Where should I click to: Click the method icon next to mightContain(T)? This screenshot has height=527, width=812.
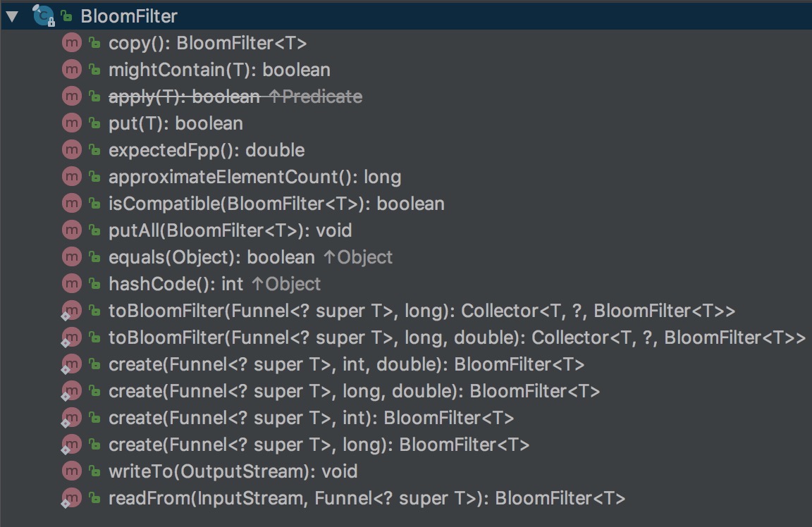71,70
